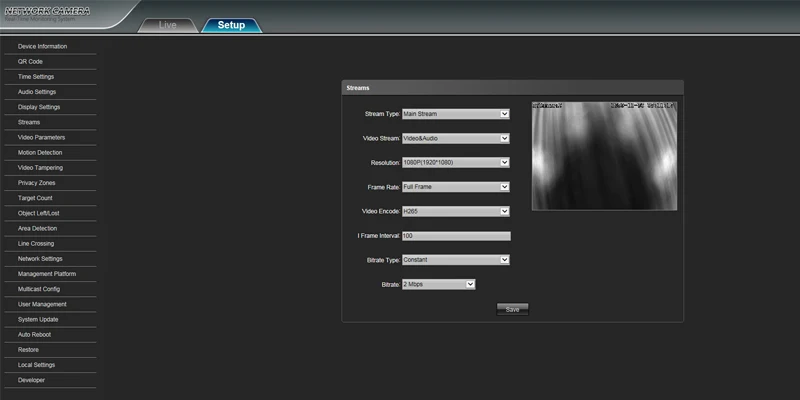Open Display Settings page

click(39, 107)
